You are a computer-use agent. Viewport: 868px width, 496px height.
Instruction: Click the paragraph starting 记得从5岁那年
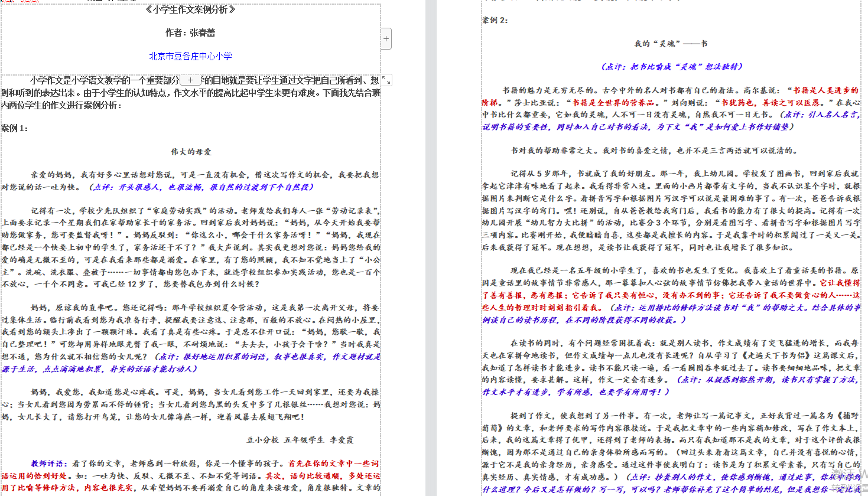(x=671, y=210)
